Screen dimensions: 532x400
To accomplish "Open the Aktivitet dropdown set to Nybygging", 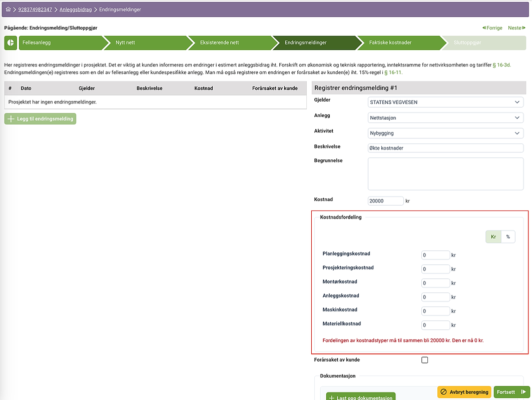I will 445,133.
